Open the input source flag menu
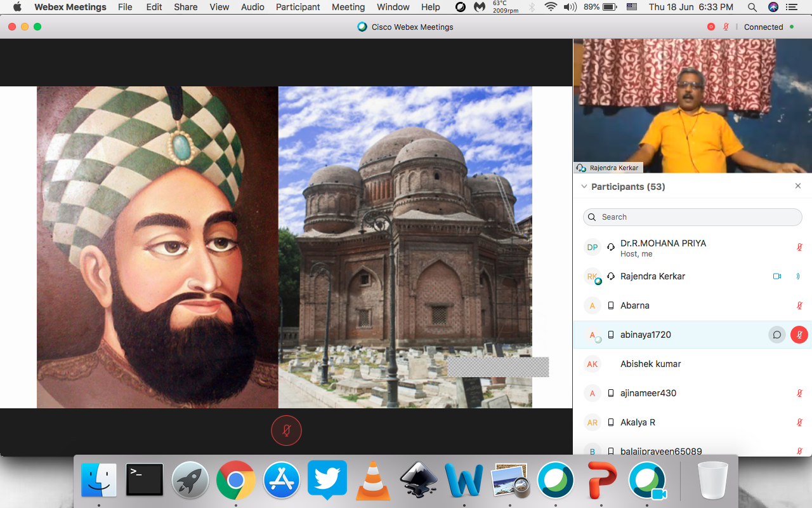The height and width of the screenshot is (508, 812). (631, 7)
